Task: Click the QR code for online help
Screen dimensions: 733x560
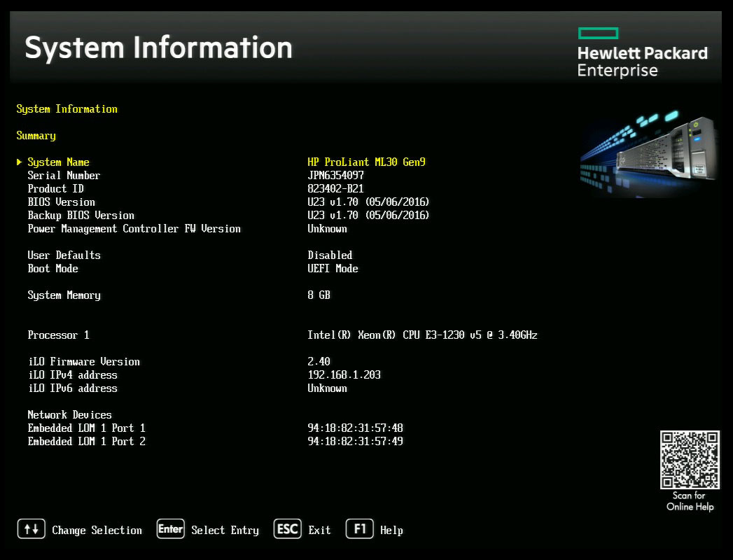Action: (690, 459)
